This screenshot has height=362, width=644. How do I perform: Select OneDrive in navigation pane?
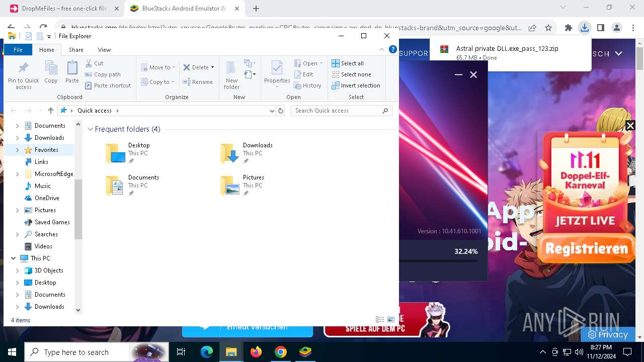click(x=47, y=198)
